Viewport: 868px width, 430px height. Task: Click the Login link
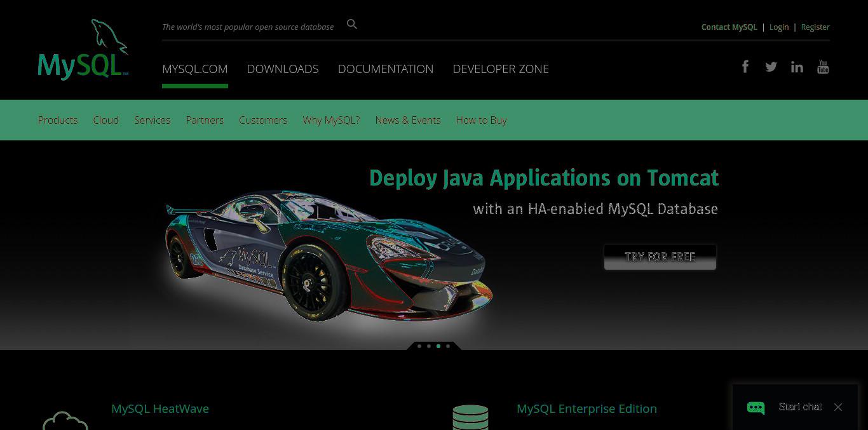[779, 27]
